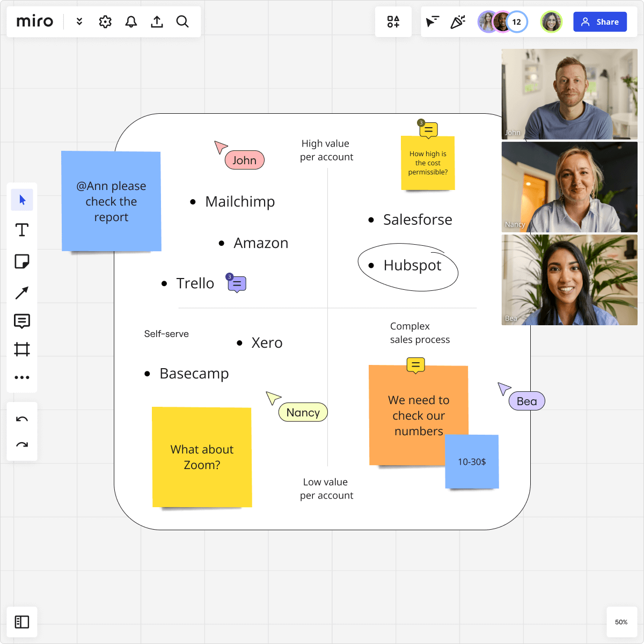Select the blue 10-30$ sticky note
Screen dimensions: 644x644
pyautogui.click(x=472, y=462)
